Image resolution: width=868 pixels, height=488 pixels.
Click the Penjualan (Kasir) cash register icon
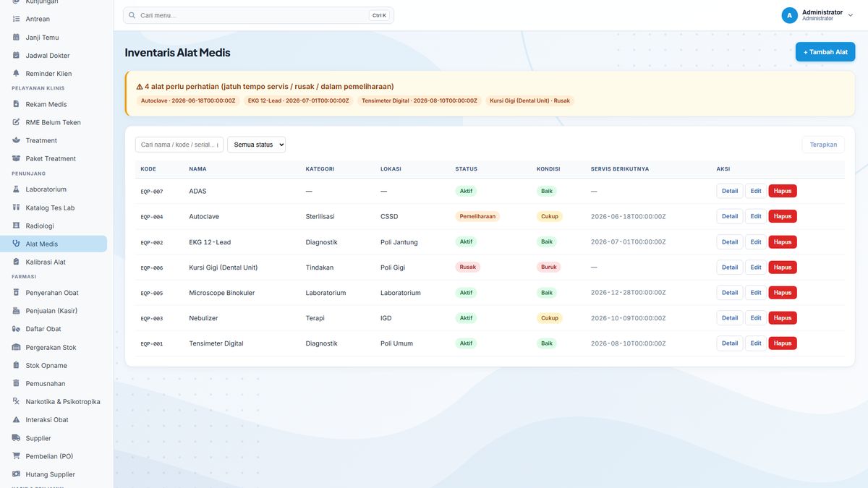point(17,311)
